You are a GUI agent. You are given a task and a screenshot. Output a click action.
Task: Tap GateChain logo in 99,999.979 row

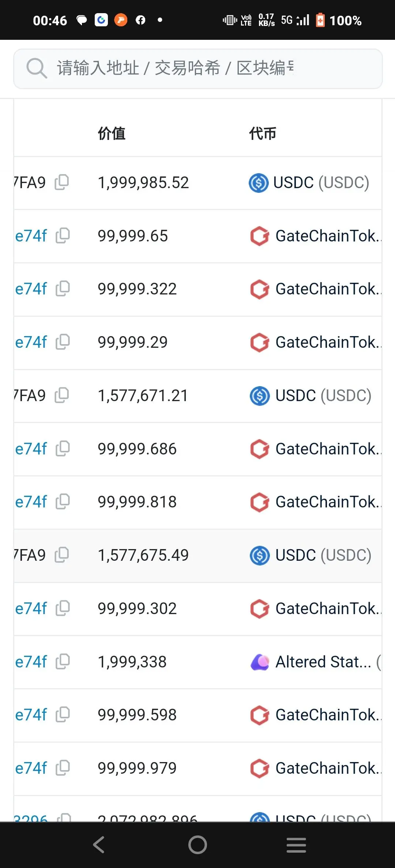coord(260,768)
